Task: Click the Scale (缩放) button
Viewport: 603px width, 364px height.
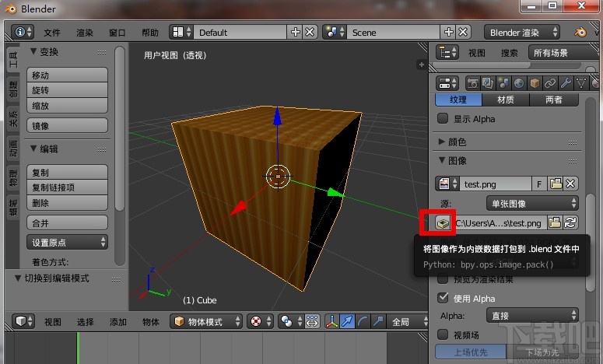Action: (x=67, y=105)
